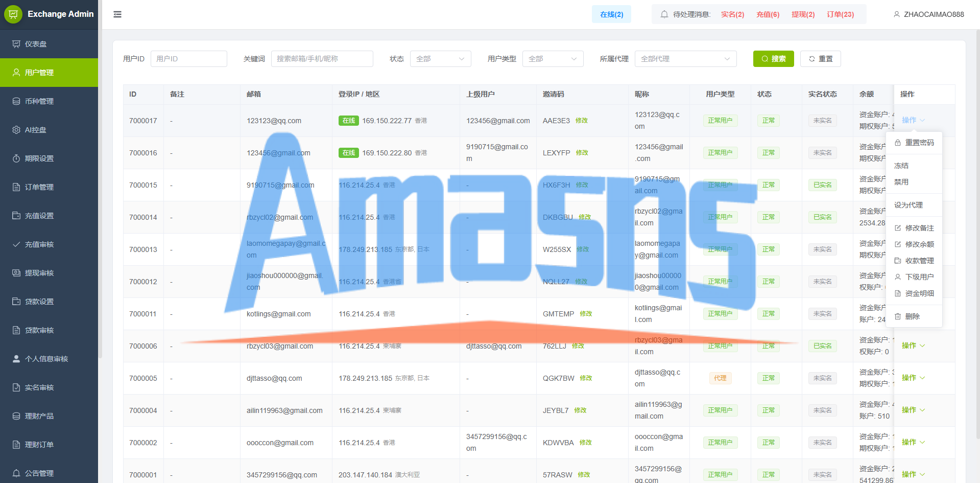Click 修改 next to invite code QGK7BW
The height and width of the screenshot is (483, 980).
[x=586, y=378]
